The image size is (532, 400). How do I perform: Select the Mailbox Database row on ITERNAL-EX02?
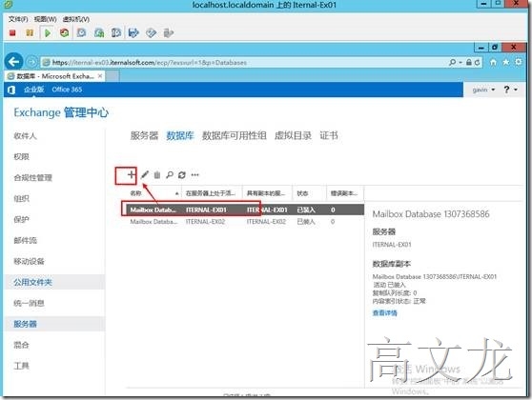pyautogui.click(x=244, y=222)
